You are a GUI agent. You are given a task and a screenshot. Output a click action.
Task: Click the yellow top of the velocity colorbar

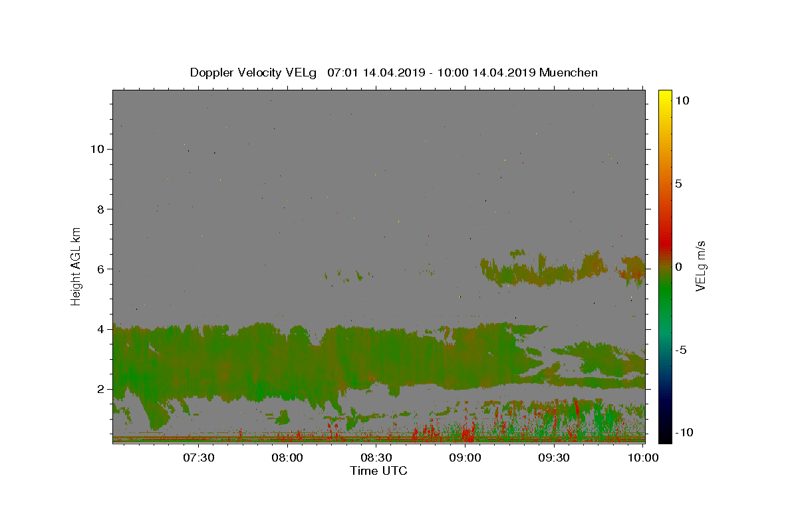tap(664, 96)
